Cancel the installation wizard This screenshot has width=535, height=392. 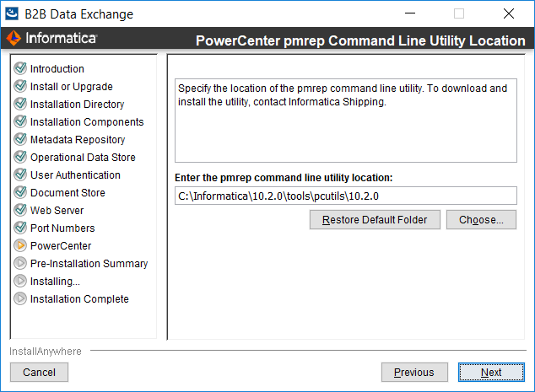39,373
